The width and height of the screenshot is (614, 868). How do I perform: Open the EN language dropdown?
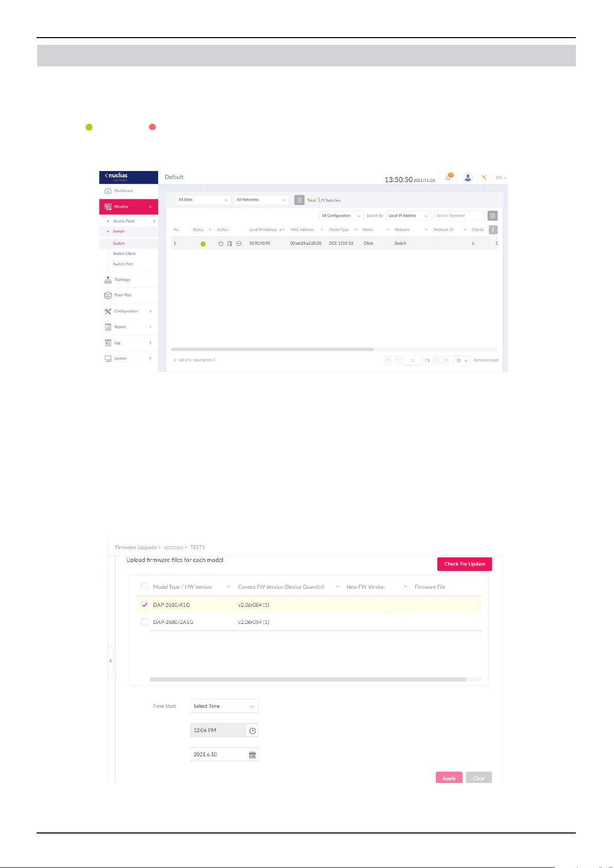pos(501,178)
